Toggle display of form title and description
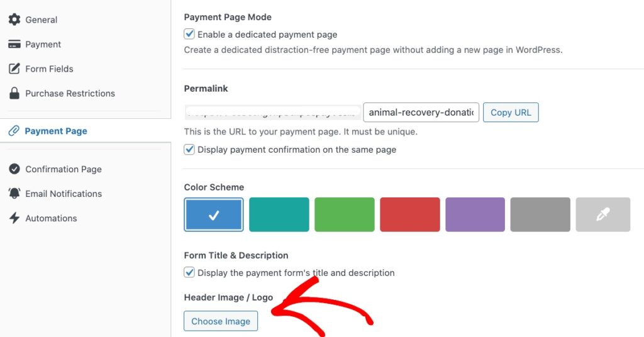 pyautogui.click(x=189, y=273)
